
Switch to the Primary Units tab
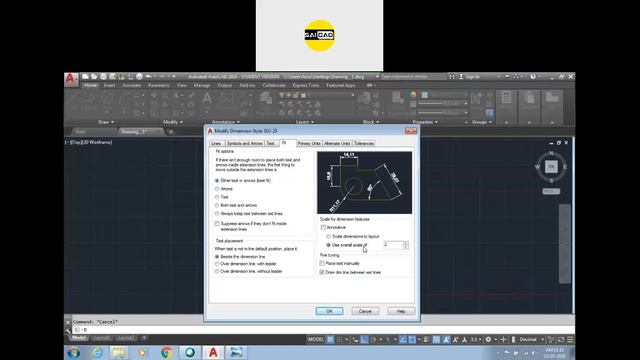click(x=309, y=143)
